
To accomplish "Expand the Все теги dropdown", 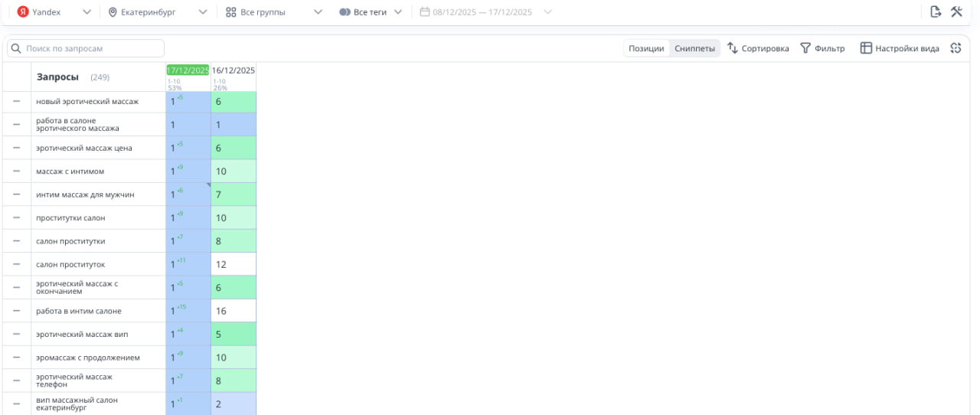I will [397, 12].
